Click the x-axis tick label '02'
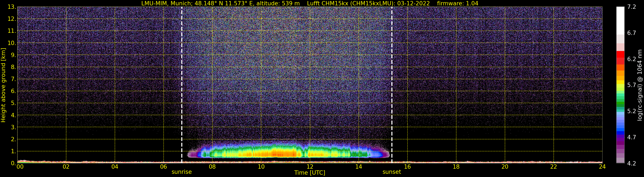644x177 pixels. click(x=66, y=167)
